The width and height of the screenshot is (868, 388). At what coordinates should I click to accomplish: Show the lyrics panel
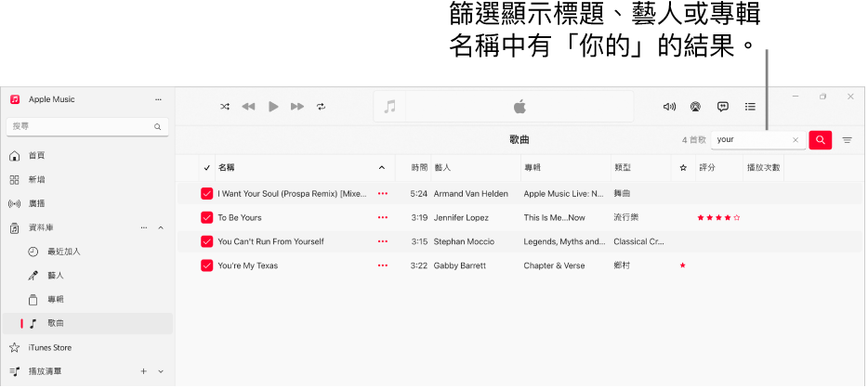point(722,107)
